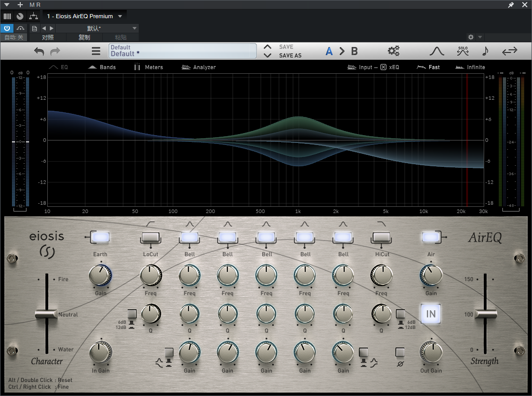Click the 对照 compare button
The height and width of the screenshot is (396, 532).
[x=48, y=37]
